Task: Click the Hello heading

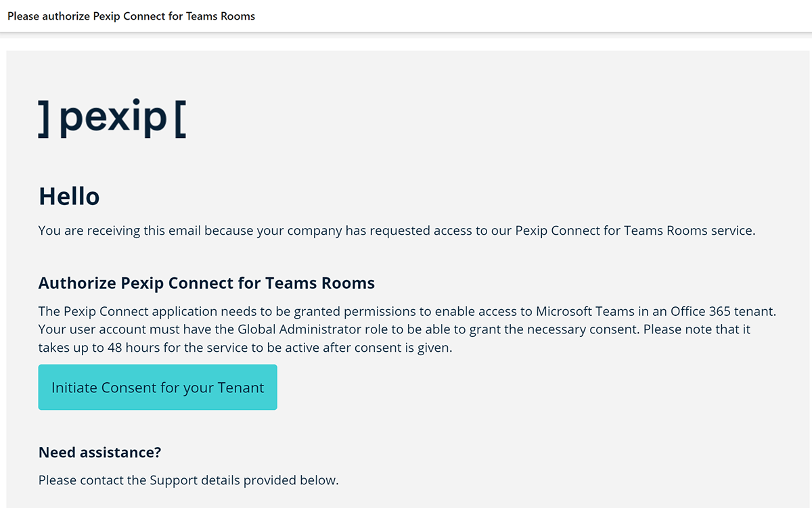Action: 69,196
